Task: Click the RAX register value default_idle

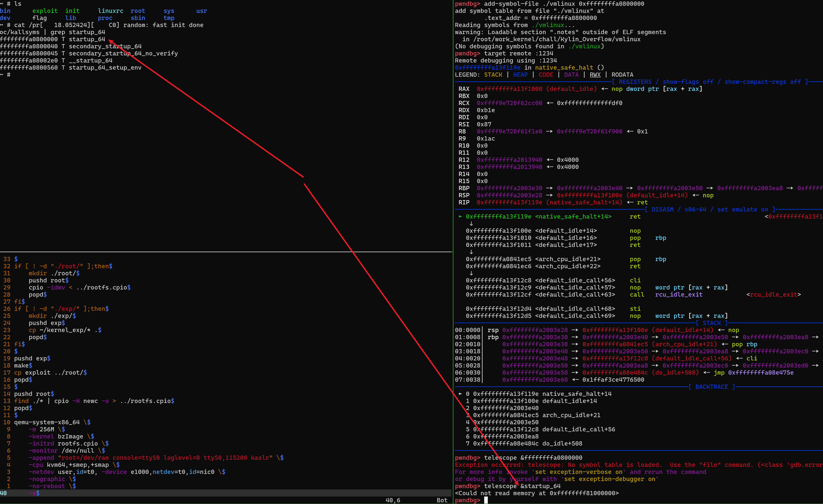Action: [x=536, y=89]
